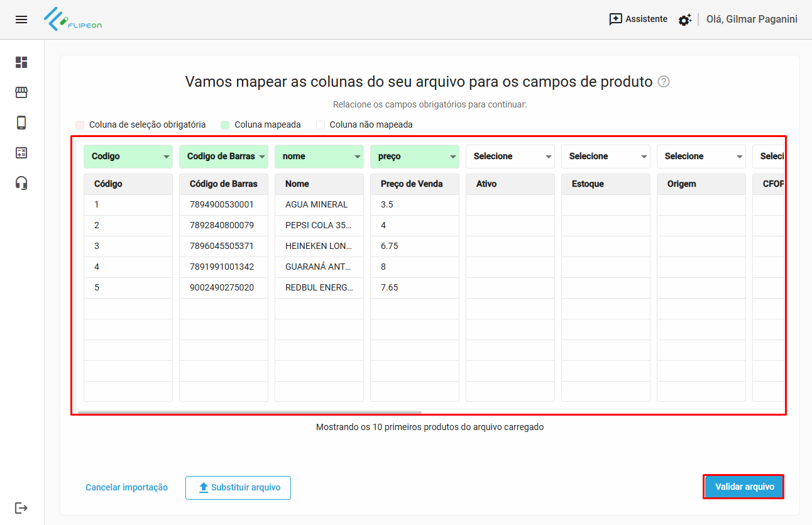The image size is (812, 525).
Task: Click the logout icon in sidebar
Action: pyautogui.click(x=21, y=507)
